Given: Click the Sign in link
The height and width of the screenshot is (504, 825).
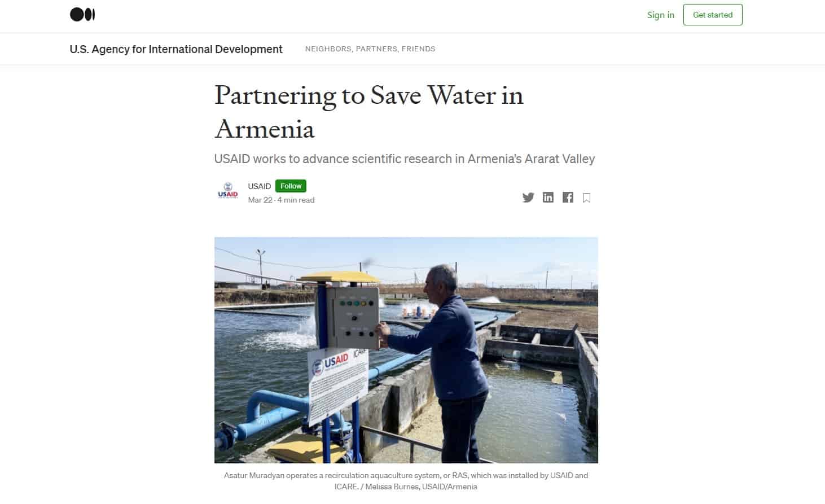Looking at the screenshot, I should 661,15.
